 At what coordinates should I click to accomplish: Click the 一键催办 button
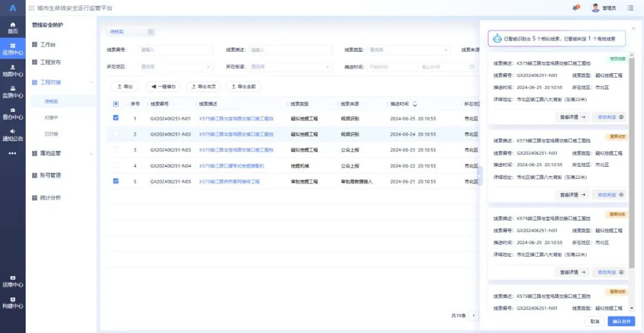(163, 87)
